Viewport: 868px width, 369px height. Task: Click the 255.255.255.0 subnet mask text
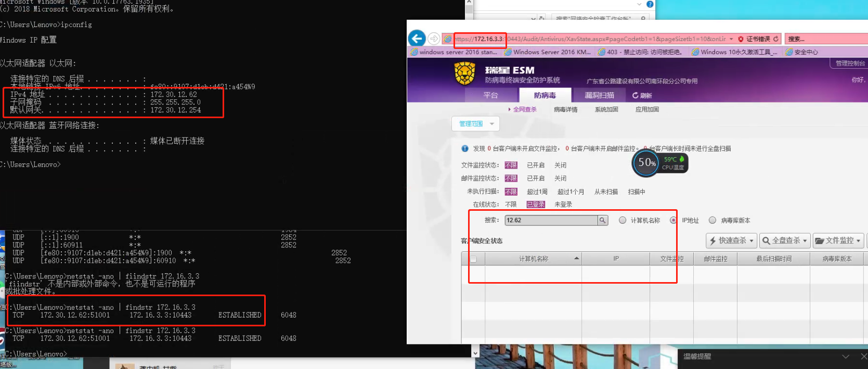[x=175, y=103]
